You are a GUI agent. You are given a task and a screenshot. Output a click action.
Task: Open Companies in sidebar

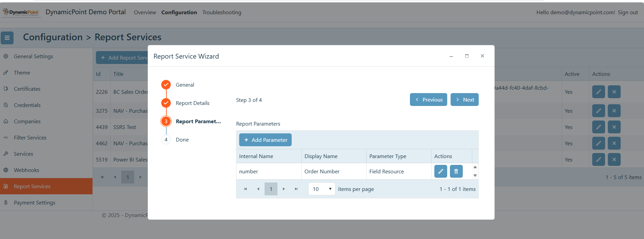tap(46, 121)
